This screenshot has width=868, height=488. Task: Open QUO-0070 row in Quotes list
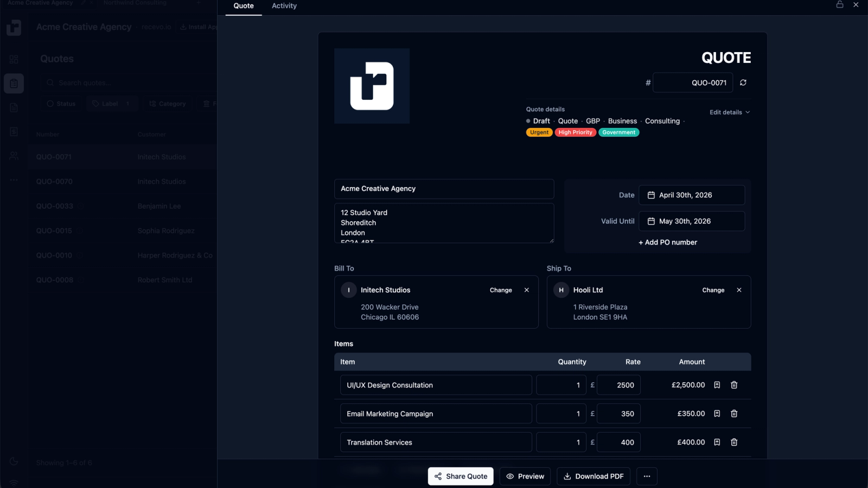[x=123, y=182]
